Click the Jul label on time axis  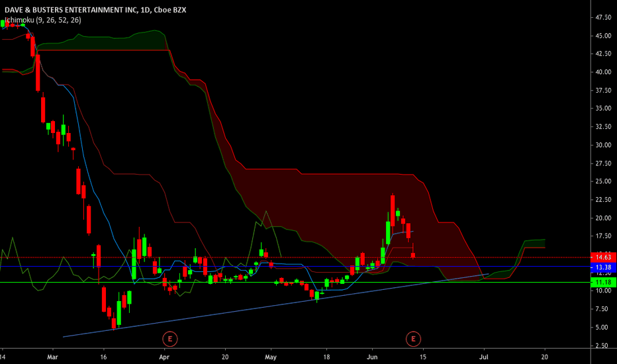(x=484, y=357)
